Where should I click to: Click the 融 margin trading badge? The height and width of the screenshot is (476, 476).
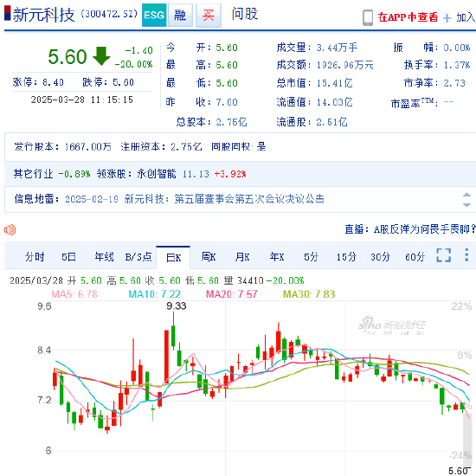pyautogui.click(x=180, y=15)
